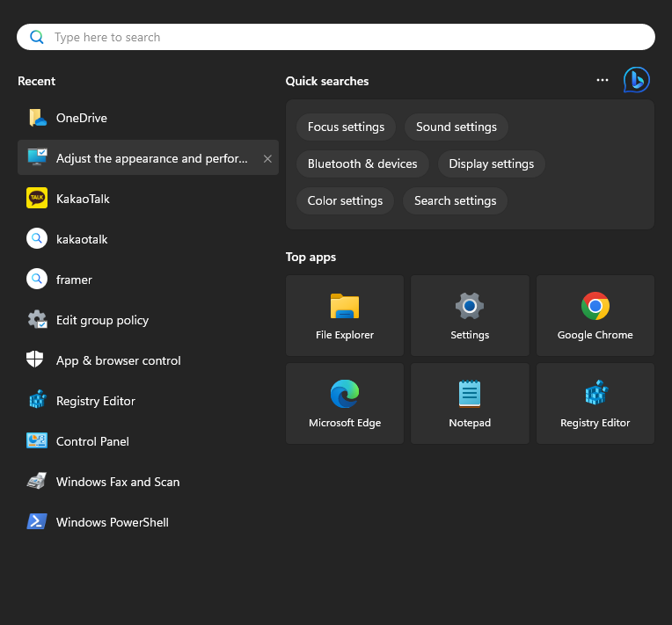This screenshot has width=672, height=625.
Task: Click Registry Editor text in Recent list
Action: pos(96,402)
